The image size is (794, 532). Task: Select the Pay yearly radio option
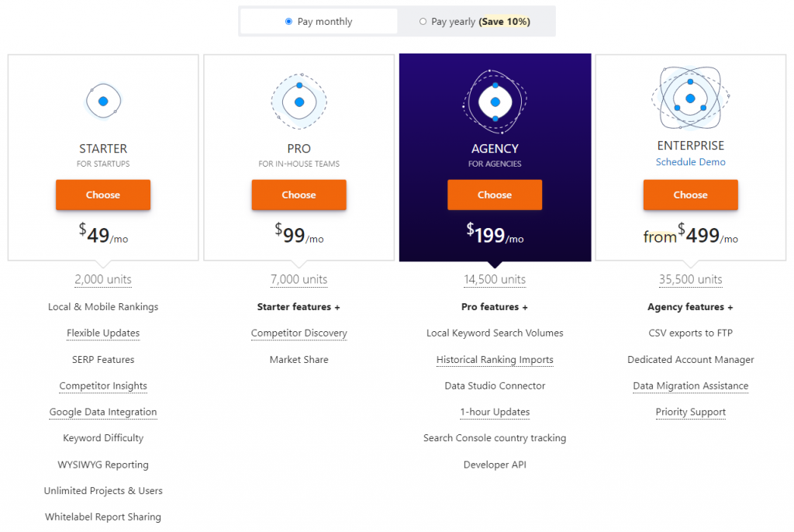click(x=423, y=22)
